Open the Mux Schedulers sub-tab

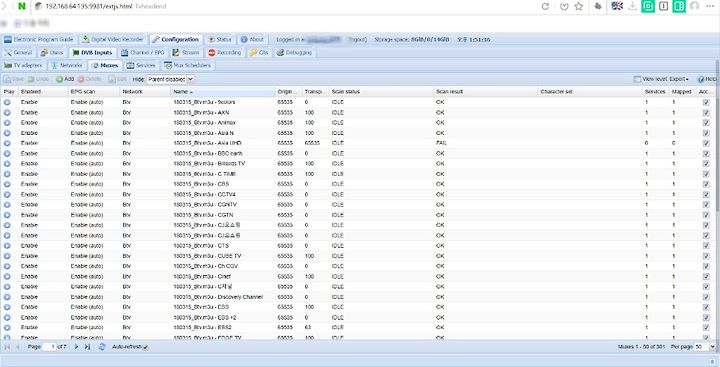pos(188,65)
